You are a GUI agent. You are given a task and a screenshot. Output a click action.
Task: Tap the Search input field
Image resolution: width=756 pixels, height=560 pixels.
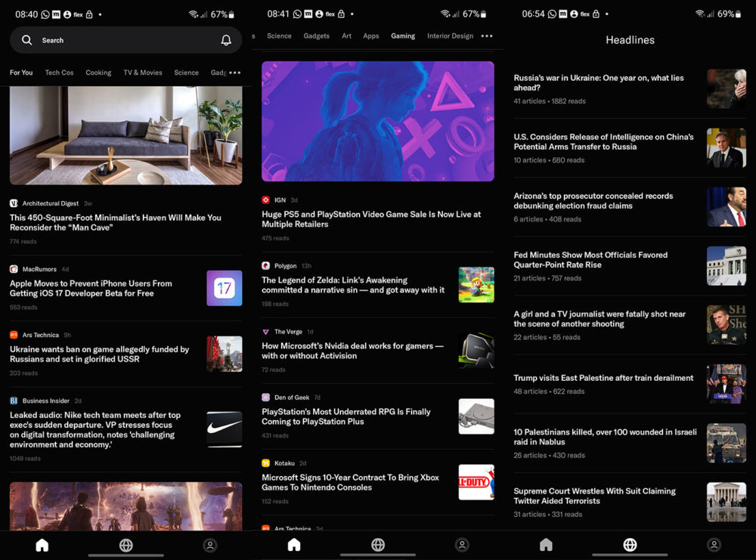125,40
